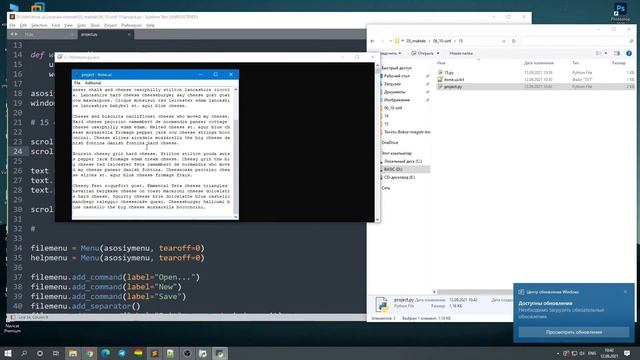Open Документы in Explorer sidebar
The height and width of the screenshot is (360, 640).
click(x=394, y=92)
